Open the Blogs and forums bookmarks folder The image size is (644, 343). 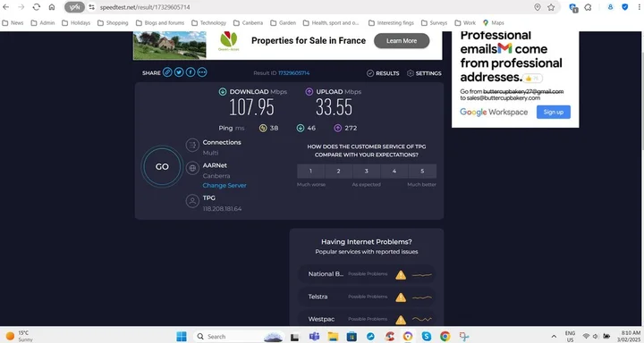[160, 23]
